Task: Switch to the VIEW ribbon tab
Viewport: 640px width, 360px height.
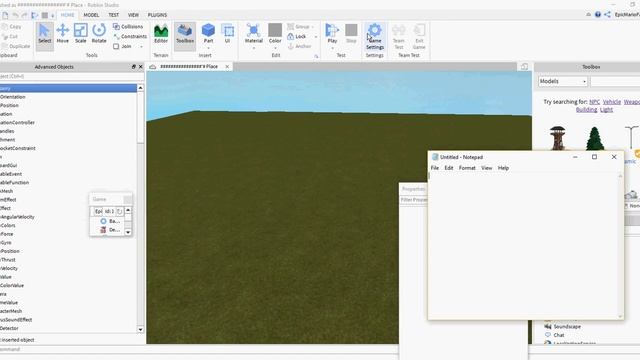Action: coord(133,15)
